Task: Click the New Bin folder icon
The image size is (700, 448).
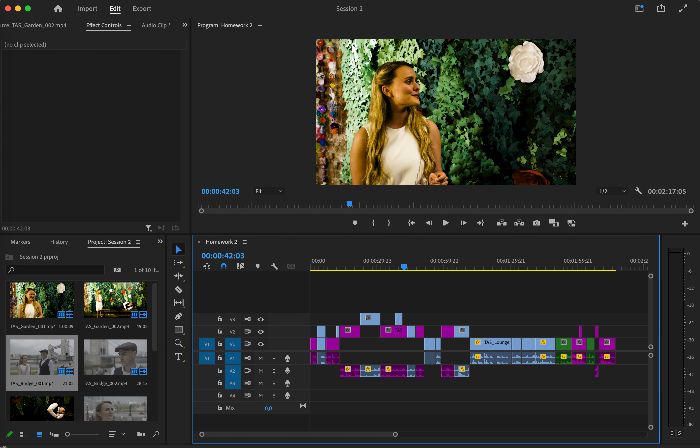Action: 141,434
